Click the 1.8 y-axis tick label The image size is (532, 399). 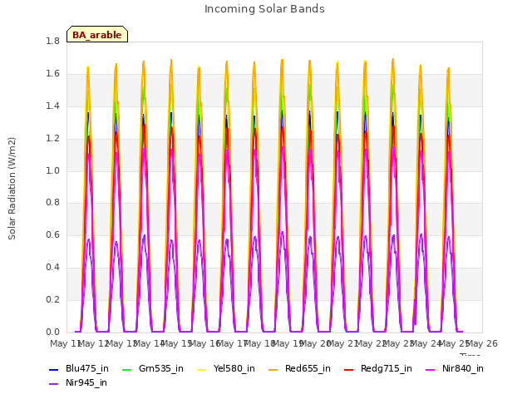tap(52, 41)
